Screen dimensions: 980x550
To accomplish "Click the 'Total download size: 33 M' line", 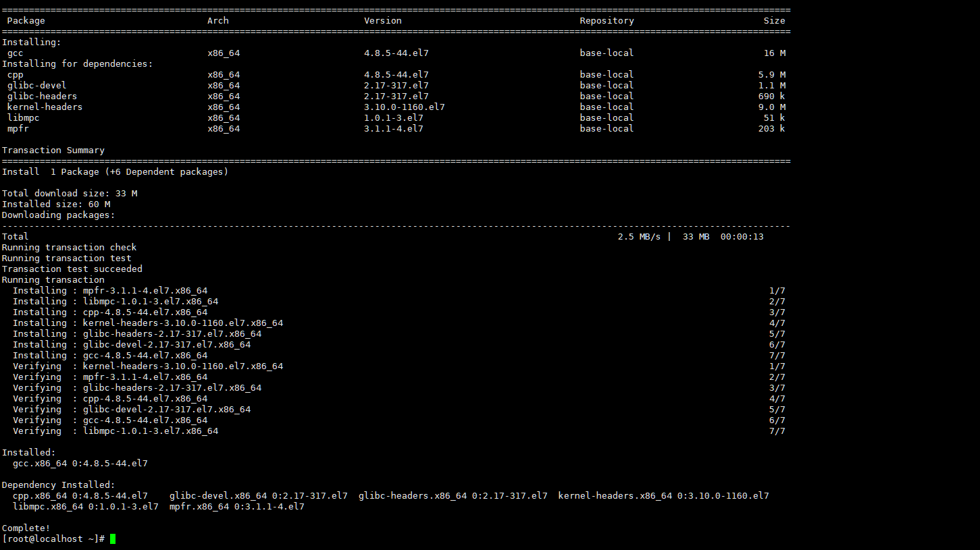I will 70,193.
